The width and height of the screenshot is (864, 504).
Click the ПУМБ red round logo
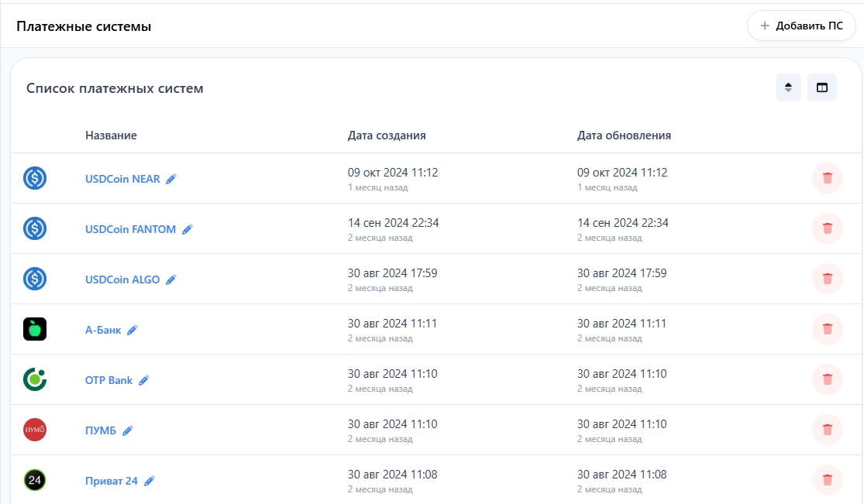click(x=35, y=430)
